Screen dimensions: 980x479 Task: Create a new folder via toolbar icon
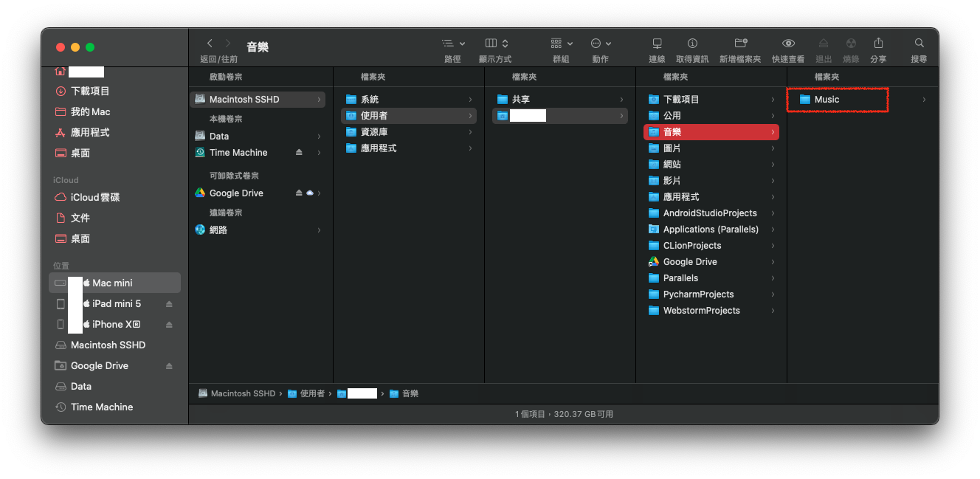pyautogui.click(x=740, y=44)
